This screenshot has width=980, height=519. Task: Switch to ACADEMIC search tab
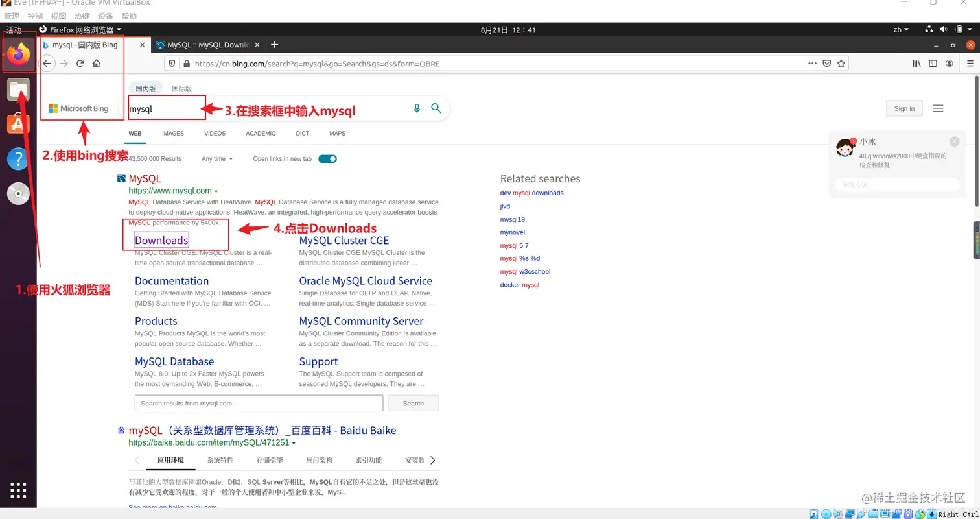261,134
